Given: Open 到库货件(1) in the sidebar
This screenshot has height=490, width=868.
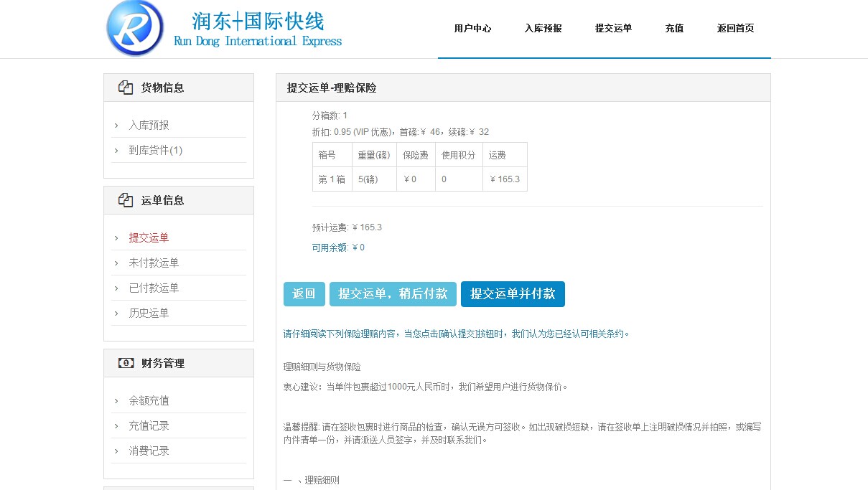Looking at the screenshot, I should [x=156, y=150].
